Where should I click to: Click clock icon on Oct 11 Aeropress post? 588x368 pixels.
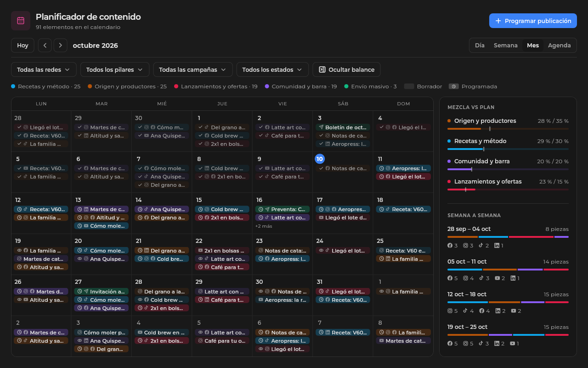coord(381,168)
